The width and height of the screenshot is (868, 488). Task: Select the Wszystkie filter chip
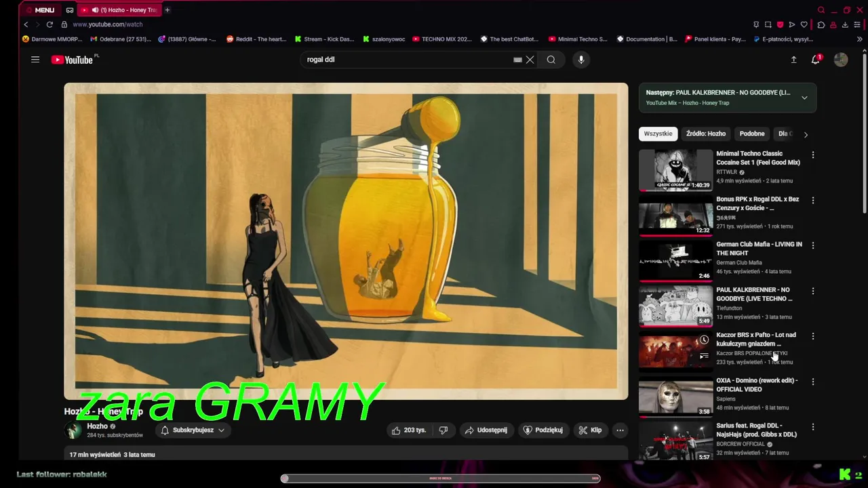658,134
